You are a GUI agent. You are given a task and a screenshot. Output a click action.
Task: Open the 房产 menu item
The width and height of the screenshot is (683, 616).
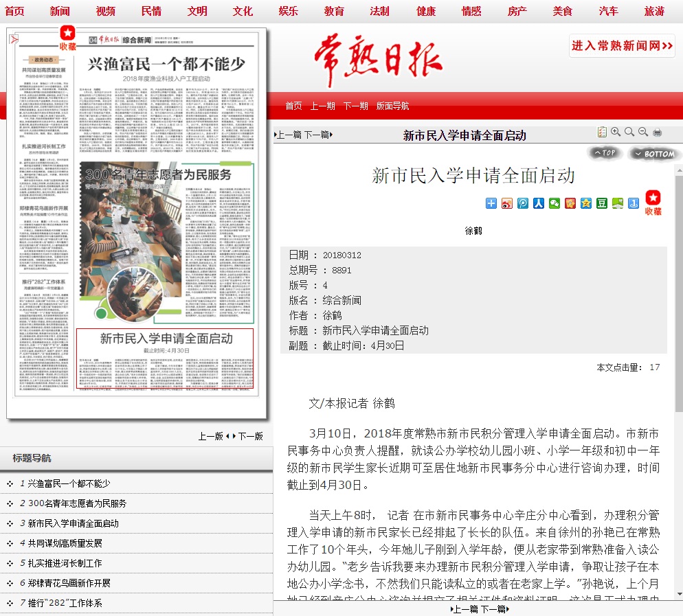pos(517,11)
